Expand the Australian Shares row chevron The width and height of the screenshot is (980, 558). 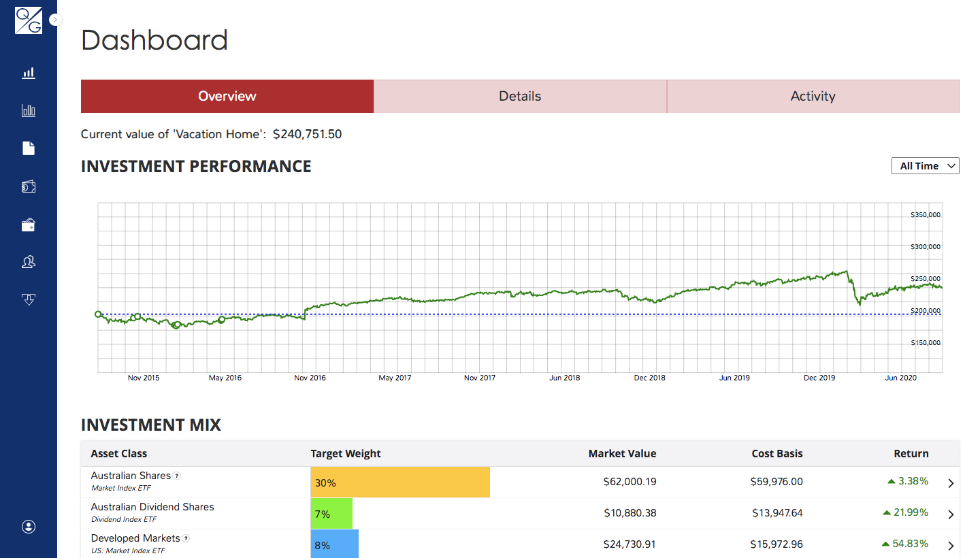tap(951, 483)
